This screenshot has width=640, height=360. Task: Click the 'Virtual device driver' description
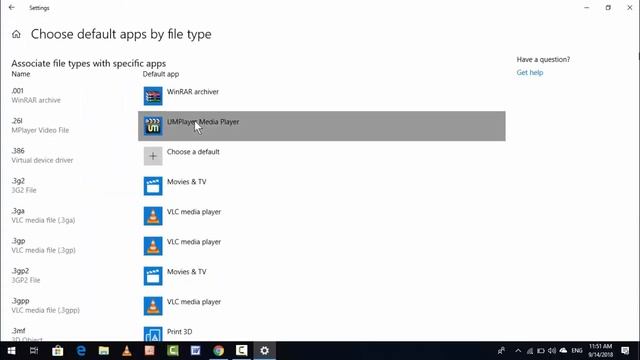pyautogui.click(x=42, y=160)
